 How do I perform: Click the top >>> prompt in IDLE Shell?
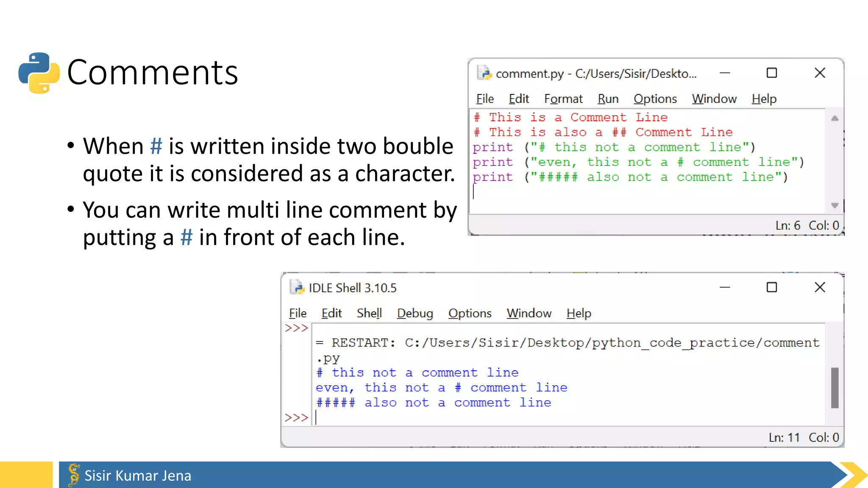[296, 328]
